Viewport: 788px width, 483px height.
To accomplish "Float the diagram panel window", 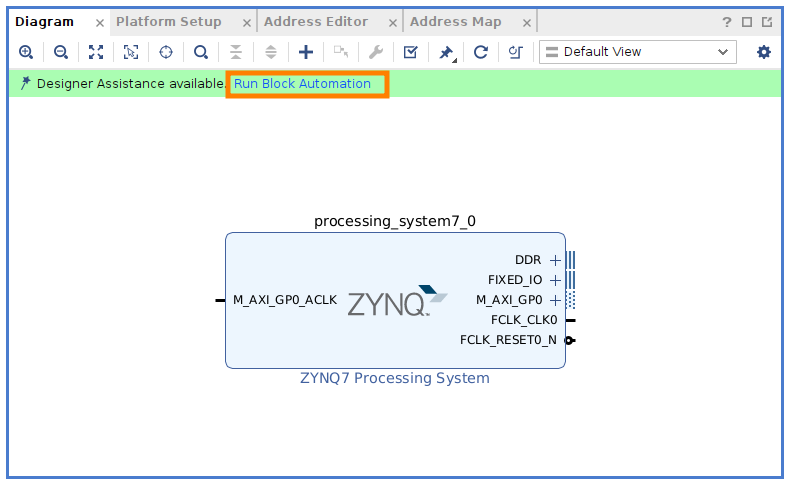I will coord(767,22).
